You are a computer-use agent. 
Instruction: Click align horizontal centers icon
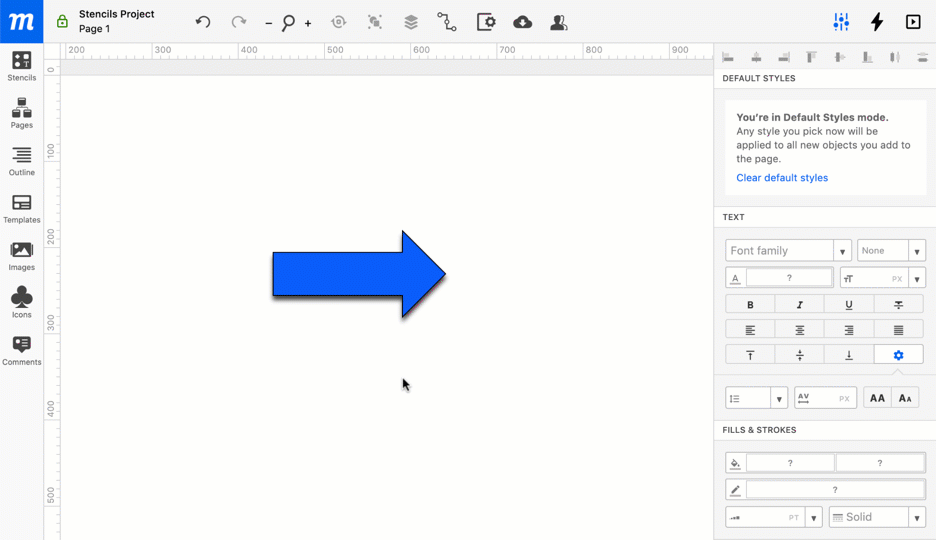coord(756,57)
